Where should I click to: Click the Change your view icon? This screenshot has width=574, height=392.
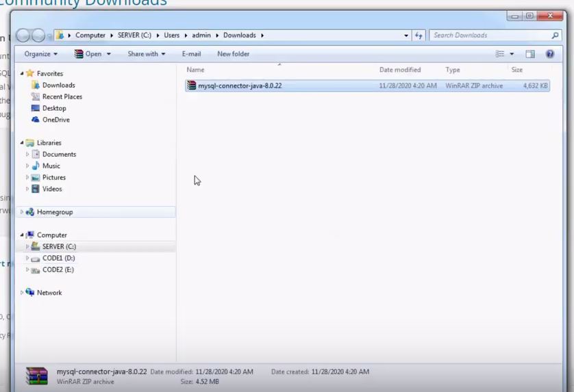(500, 54)
